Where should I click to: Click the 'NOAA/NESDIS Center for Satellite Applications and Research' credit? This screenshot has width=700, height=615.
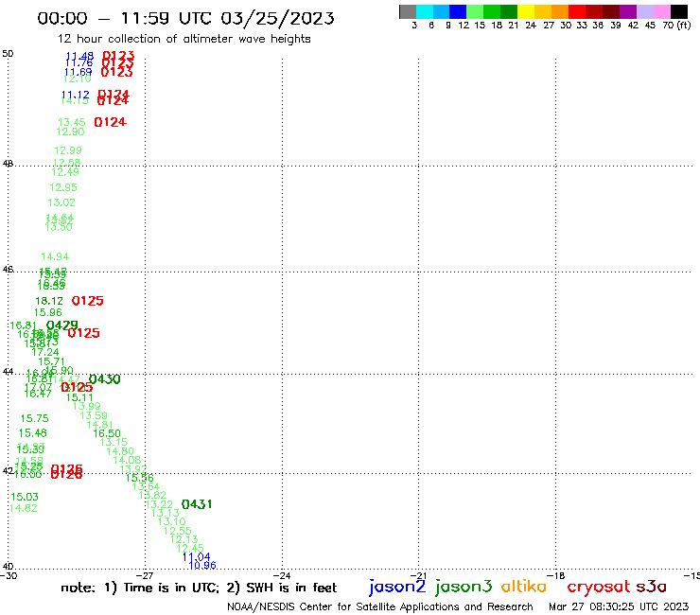[x=380, y=606]
